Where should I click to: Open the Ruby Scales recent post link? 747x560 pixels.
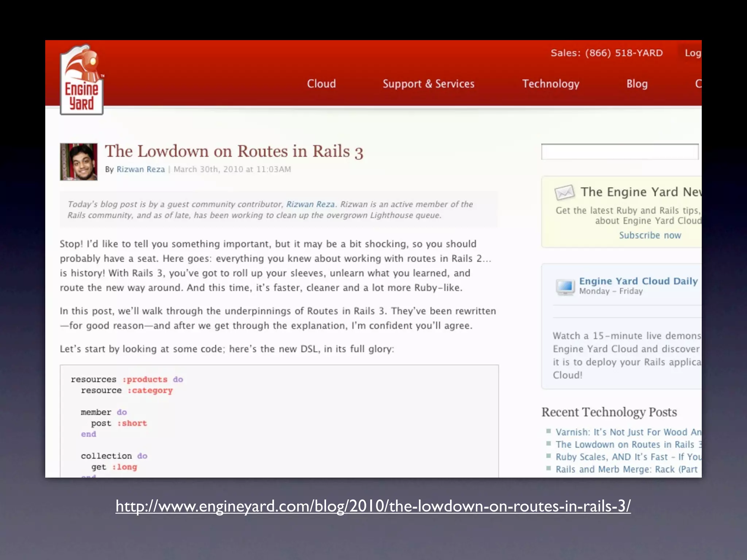(628, 457)
